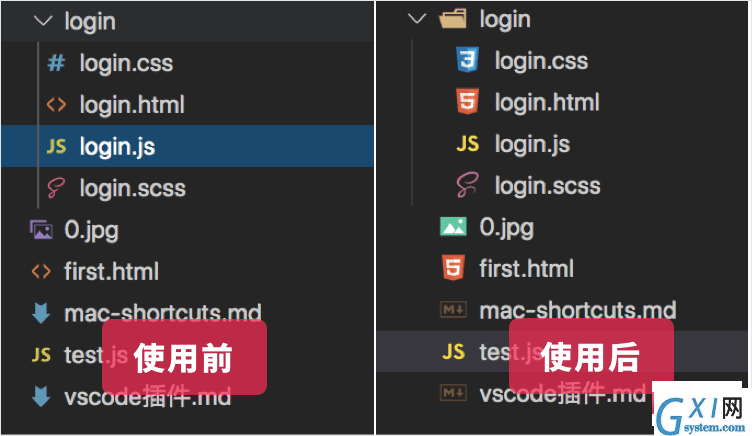
Task: Collapse the login folder in the left panel
Action: 43,21
